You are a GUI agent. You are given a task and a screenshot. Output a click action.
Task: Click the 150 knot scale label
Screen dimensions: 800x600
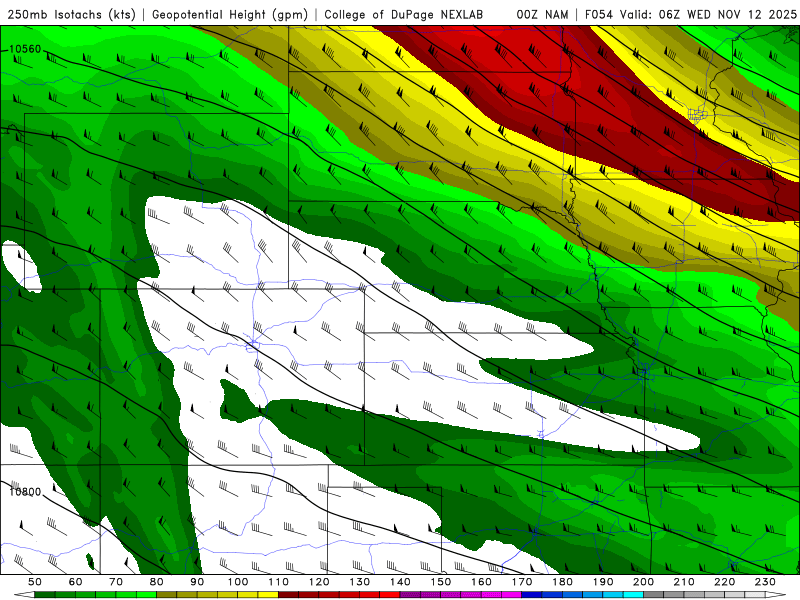tap(440, 582)
